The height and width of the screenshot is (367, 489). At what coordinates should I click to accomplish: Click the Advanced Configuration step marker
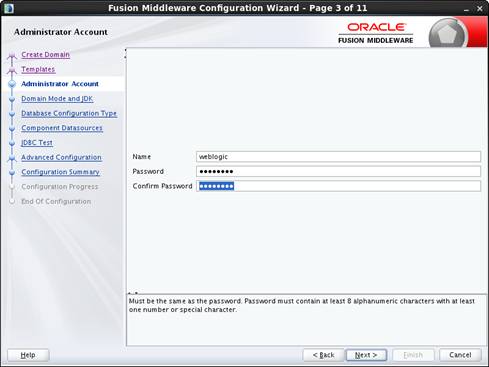12,158
